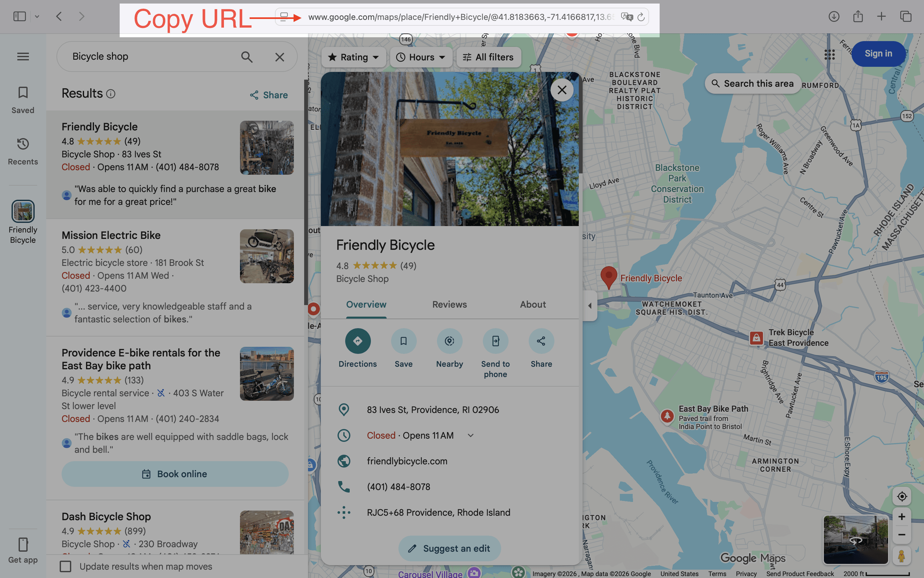Viewport: 924px width, 578px height.
Task: Click Mission Electric Bike photo thumbnail
Action: coord(267,256)
